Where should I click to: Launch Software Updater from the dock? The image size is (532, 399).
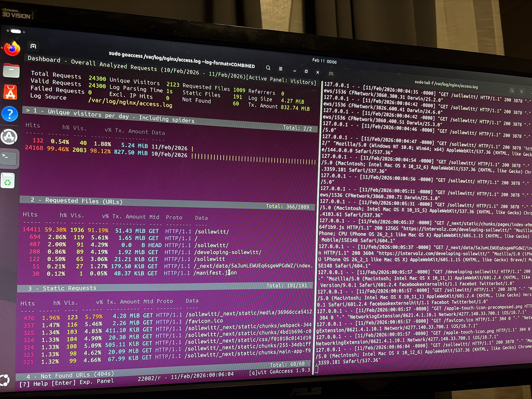9,137
